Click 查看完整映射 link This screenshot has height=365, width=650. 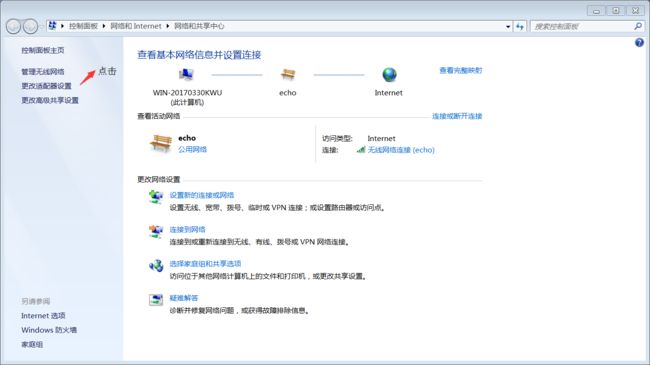461,71
